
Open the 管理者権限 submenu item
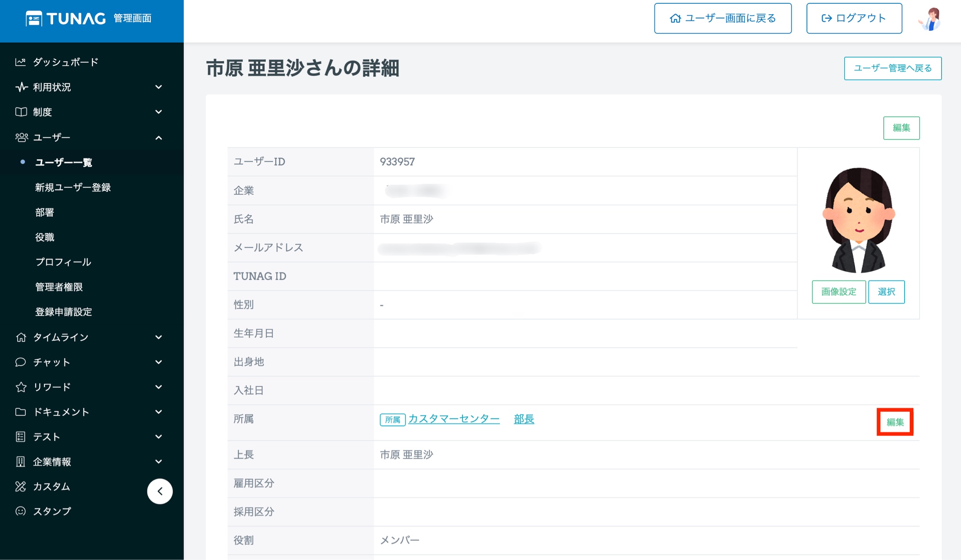(59, 287)
